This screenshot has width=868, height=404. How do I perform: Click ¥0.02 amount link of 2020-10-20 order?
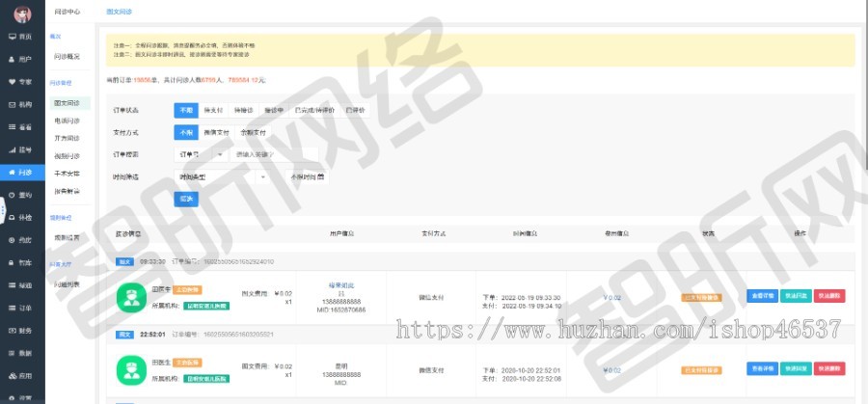(x=612, y=370)
